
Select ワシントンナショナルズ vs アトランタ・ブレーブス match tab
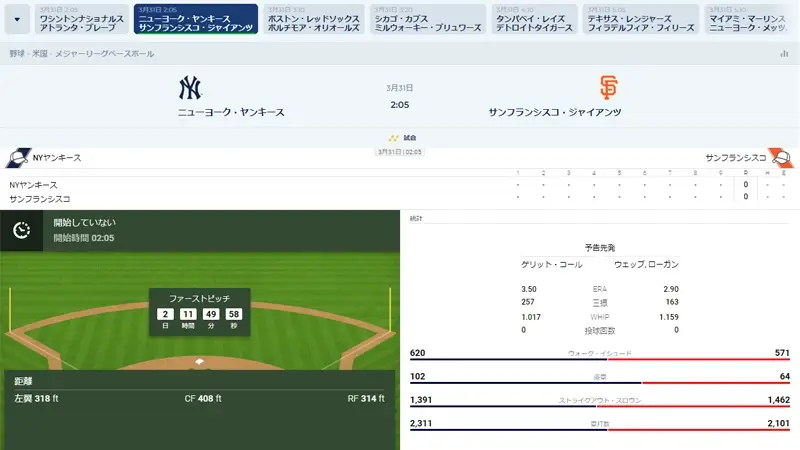(82, 19)
